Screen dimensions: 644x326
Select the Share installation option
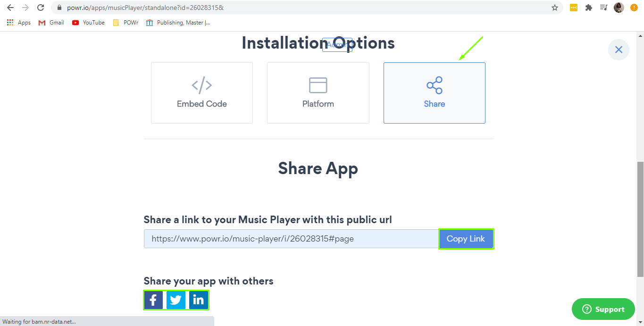[435, 93]
